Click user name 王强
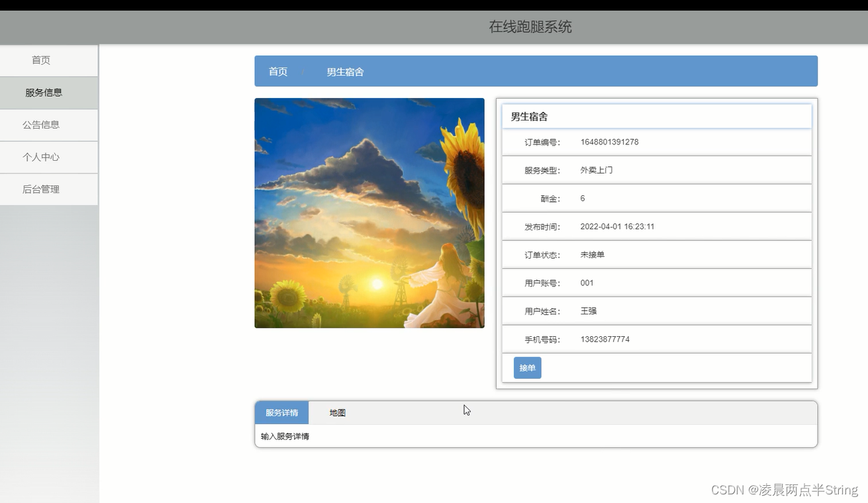 [x=589, y=311]
